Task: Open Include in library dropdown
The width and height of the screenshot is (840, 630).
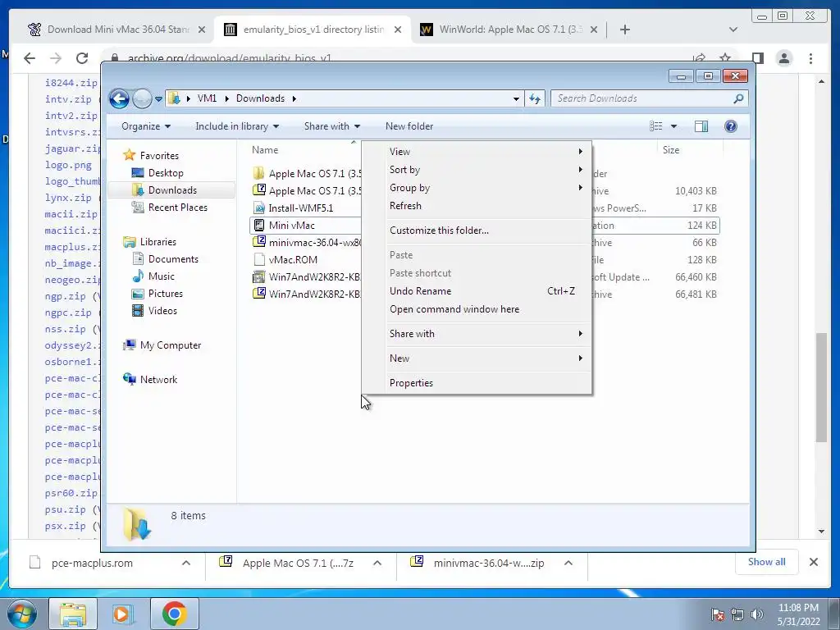Action: tap(237, 126)
